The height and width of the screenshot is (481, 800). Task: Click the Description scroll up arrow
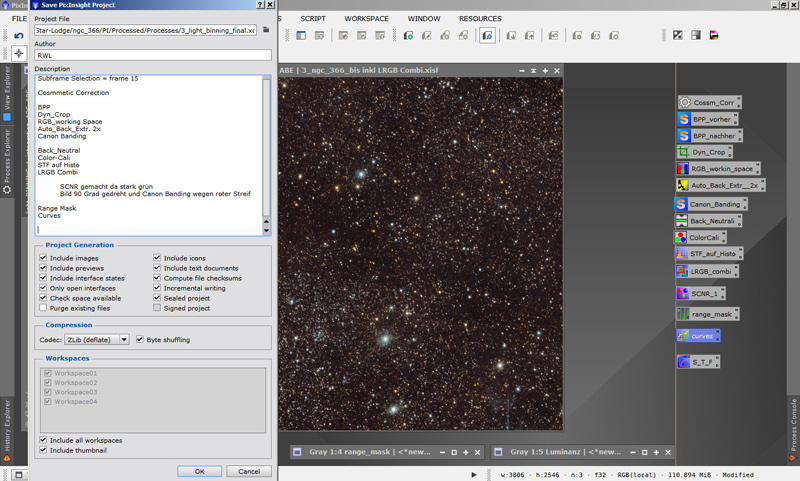[266, 222]
